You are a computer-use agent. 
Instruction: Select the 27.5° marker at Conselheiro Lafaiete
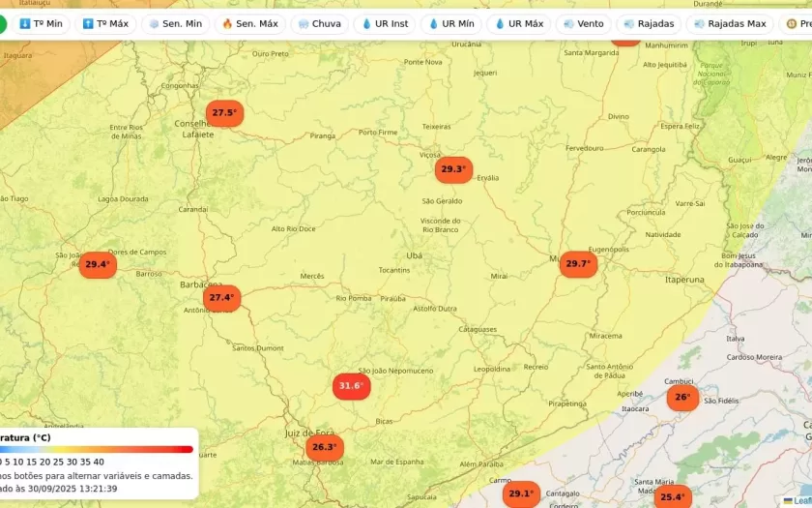pyautogui.click(x=224, y=113)
